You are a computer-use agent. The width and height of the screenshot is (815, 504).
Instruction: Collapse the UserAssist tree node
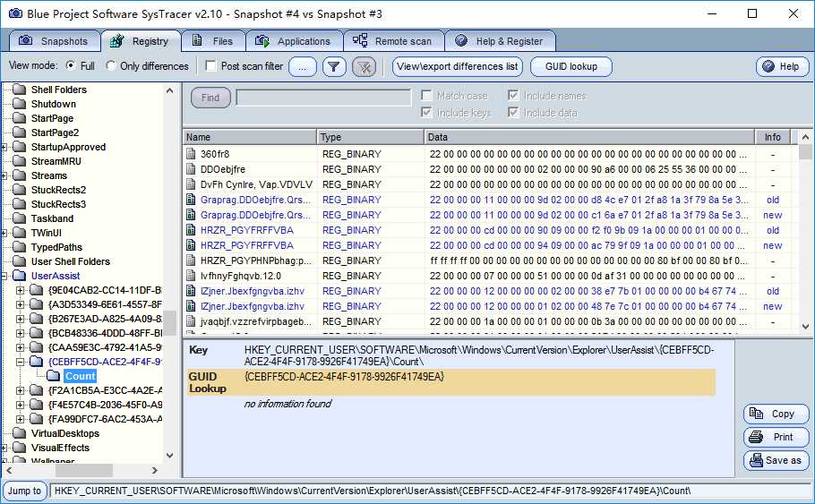pos(5,276)
